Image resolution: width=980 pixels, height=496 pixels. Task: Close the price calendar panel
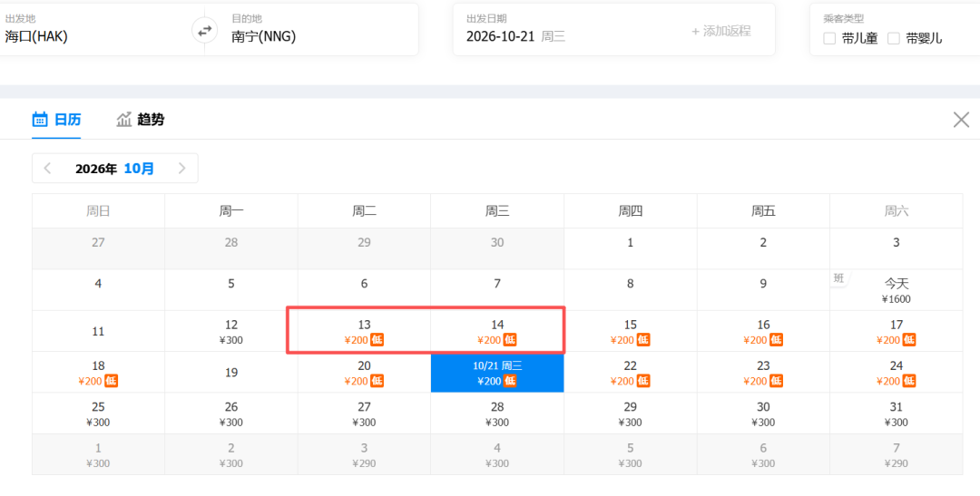click(x=961, y=120)
